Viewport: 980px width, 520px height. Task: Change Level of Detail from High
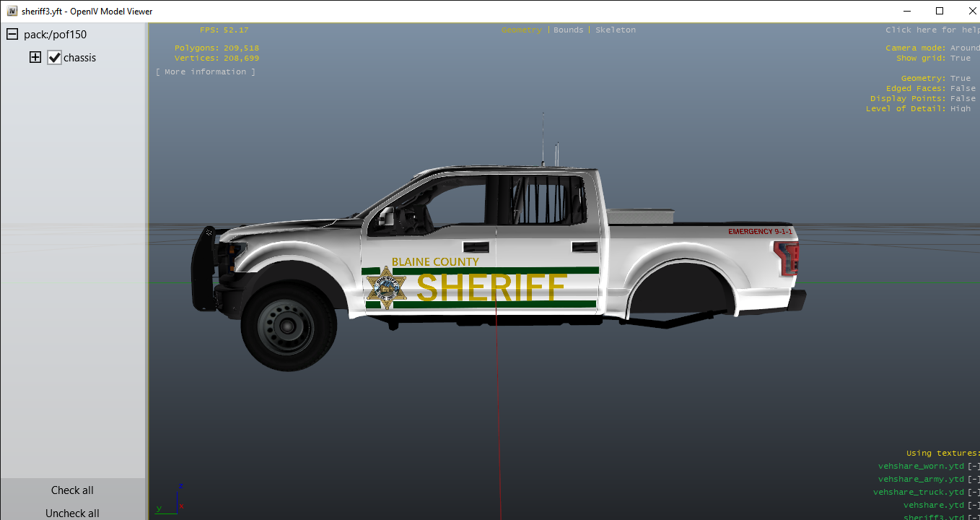961,109
